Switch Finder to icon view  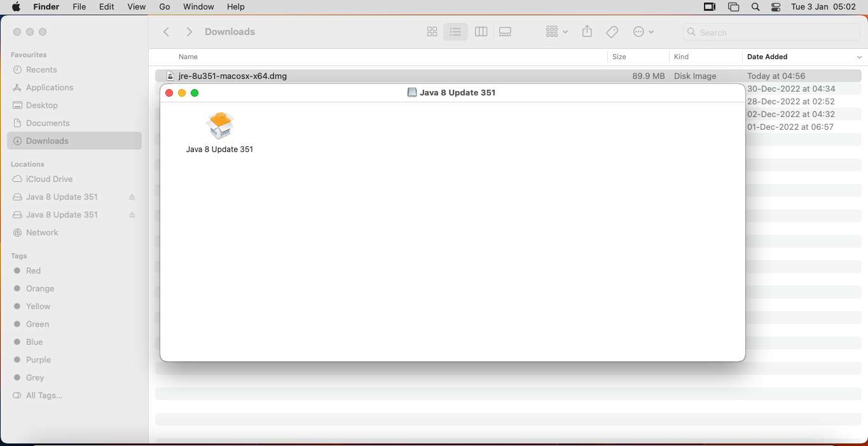tap(432, 32)
